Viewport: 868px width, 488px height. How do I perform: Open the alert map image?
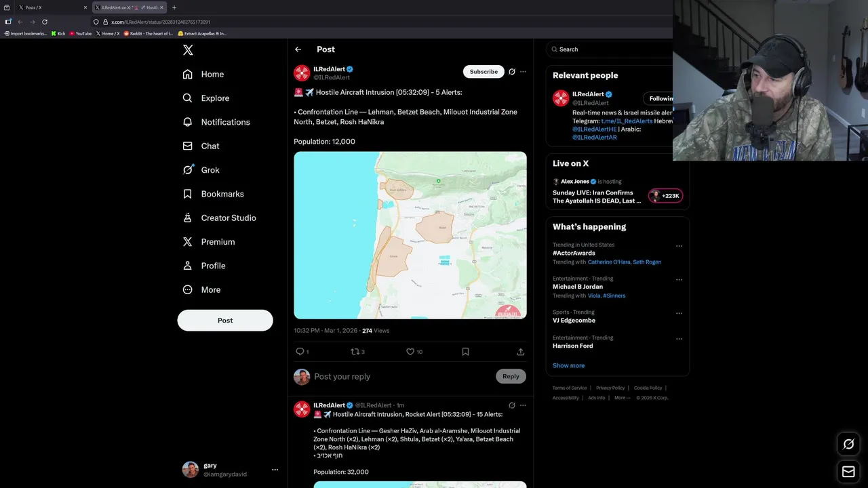click(x=410, y=235)
